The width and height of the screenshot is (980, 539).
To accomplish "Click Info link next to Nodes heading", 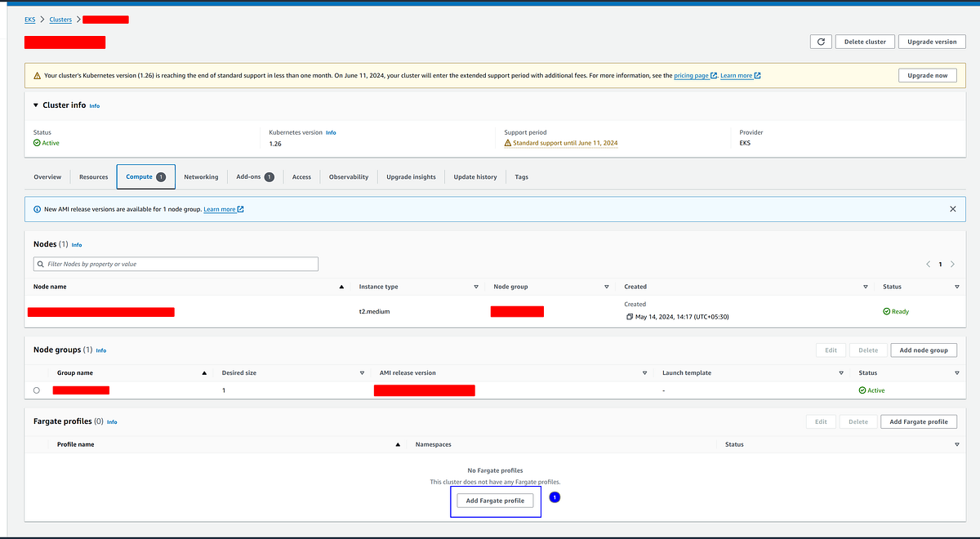I will point(77,245).
